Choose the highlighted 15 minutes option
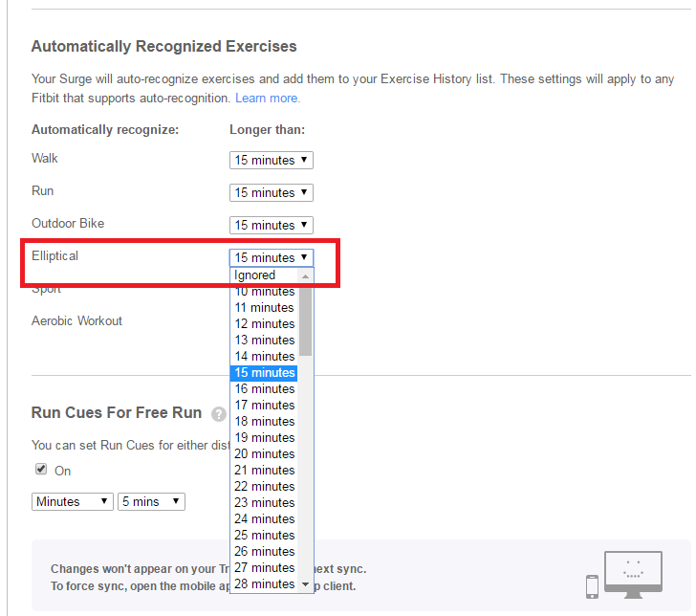 [x=265, y=372]
